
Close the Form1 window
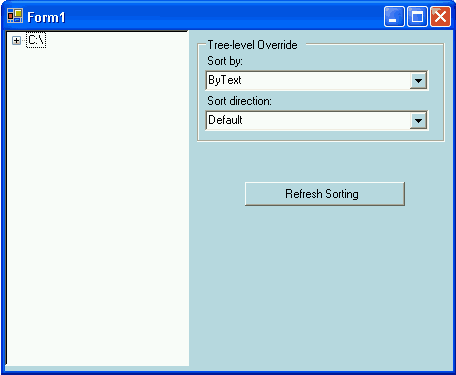coord(440,16)
